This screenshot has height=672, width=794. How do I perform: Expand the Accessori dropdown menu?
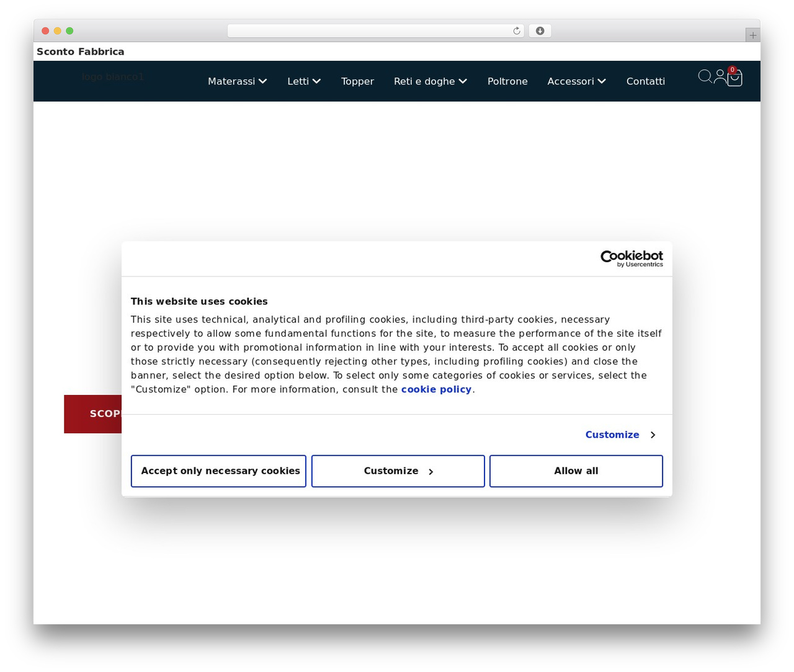point(577,81)
